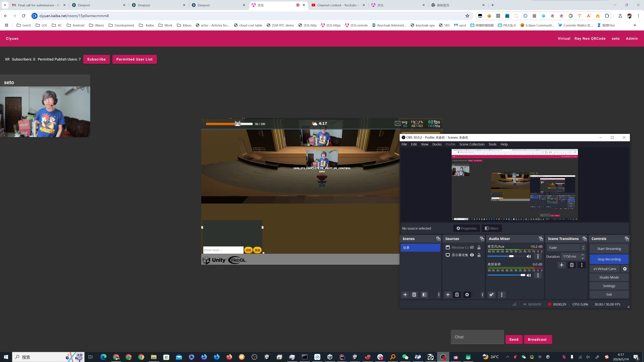The width and height of the screenshot is (644, 362).
Task: Unlock the 显示器采集 source
Action: coord(479,255)
